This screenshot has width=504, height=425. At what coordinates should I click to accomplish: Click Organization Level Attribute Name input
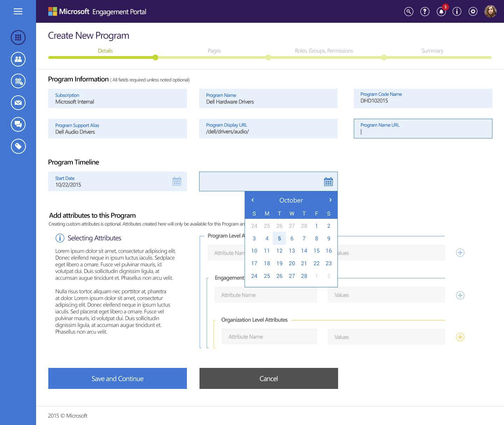coord(269,337)
